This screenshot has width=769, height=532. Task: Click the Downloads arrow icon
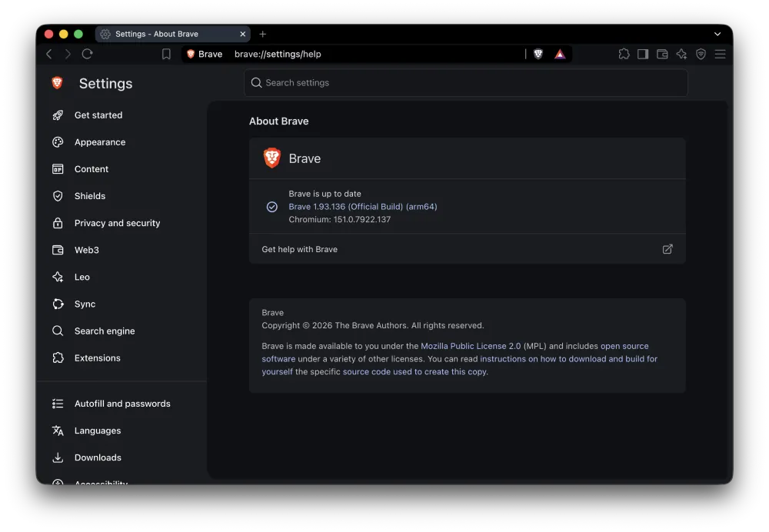point(58,457)
